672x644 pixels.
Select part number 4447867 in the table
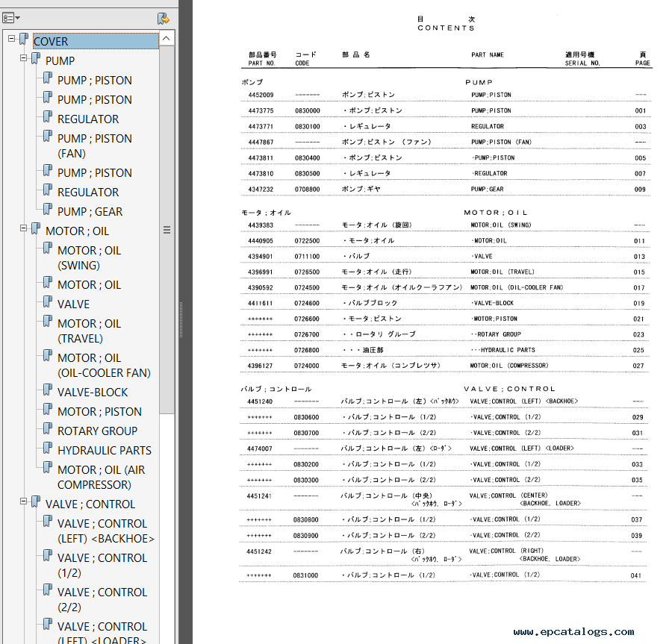point(261,143)
